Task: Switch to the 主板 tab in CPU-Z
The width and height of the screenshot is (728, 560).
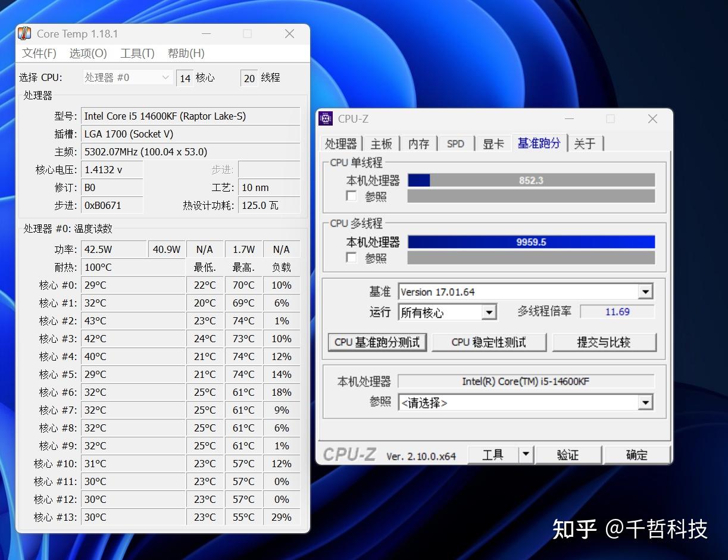Action: (382, 143)
